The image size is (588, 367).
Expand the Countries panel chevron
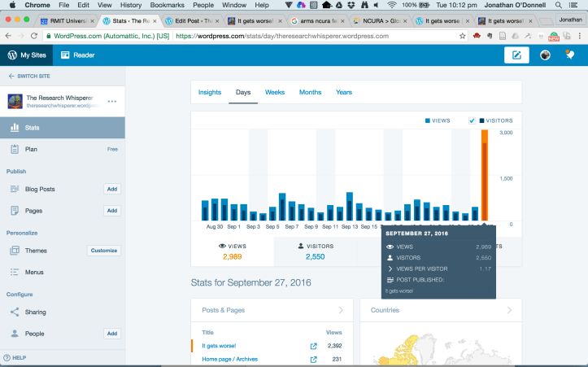point(509,310)
